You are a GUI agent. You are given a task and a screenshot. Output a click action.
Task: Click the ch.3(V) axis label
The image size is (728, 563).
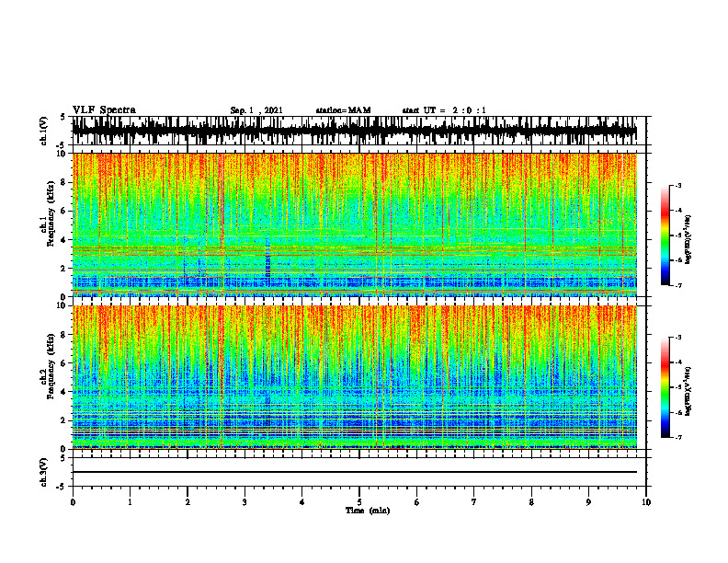coord(44,472)
